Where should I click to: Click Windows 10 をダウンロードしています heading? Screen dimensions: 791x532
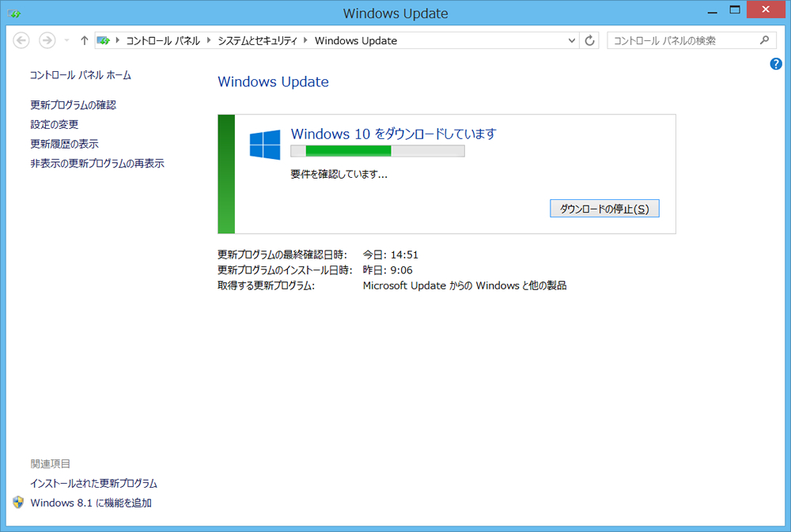(393, 134)
